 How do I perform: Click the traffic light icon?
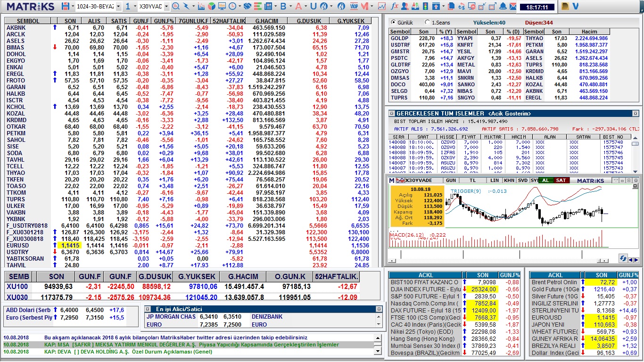click(x=425, y=6)
